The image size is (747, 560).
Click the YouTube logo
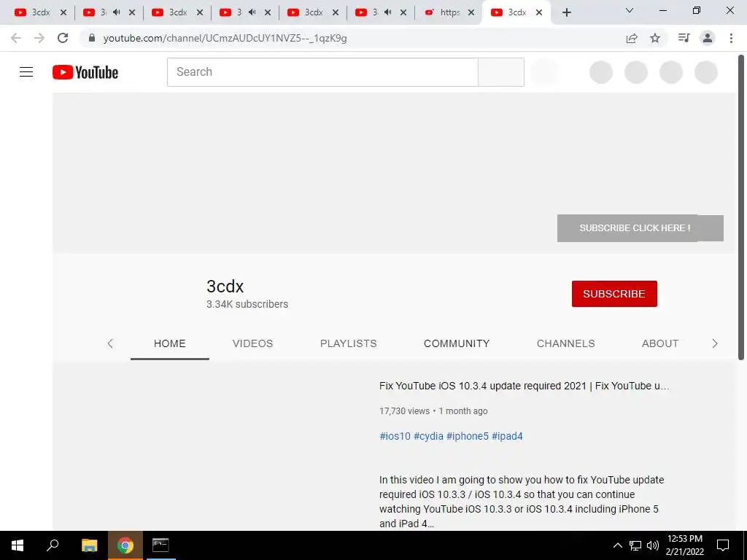point(85,72)
